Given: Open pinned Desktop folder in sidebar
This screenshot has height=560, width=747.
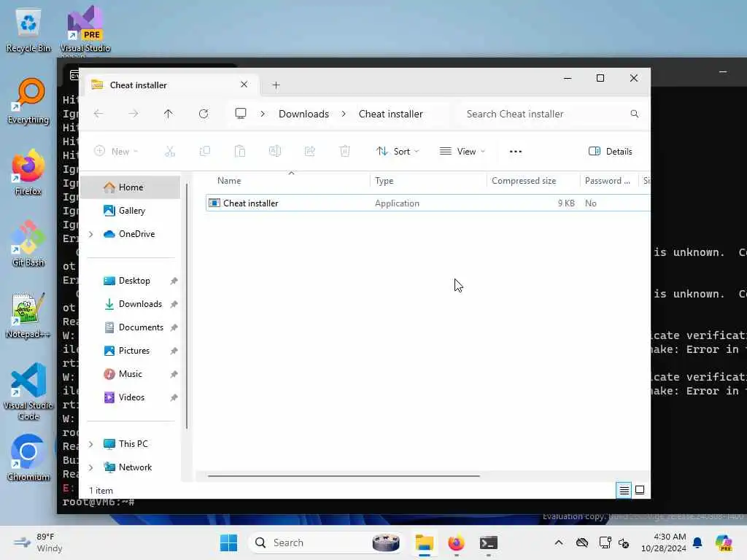Looking at the screenshot, I should 134,281.
